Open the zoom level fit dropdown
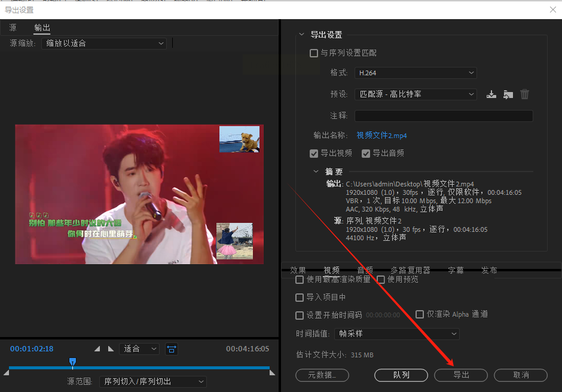This screenshot has width=562, height=392. [x=139, y=348]
